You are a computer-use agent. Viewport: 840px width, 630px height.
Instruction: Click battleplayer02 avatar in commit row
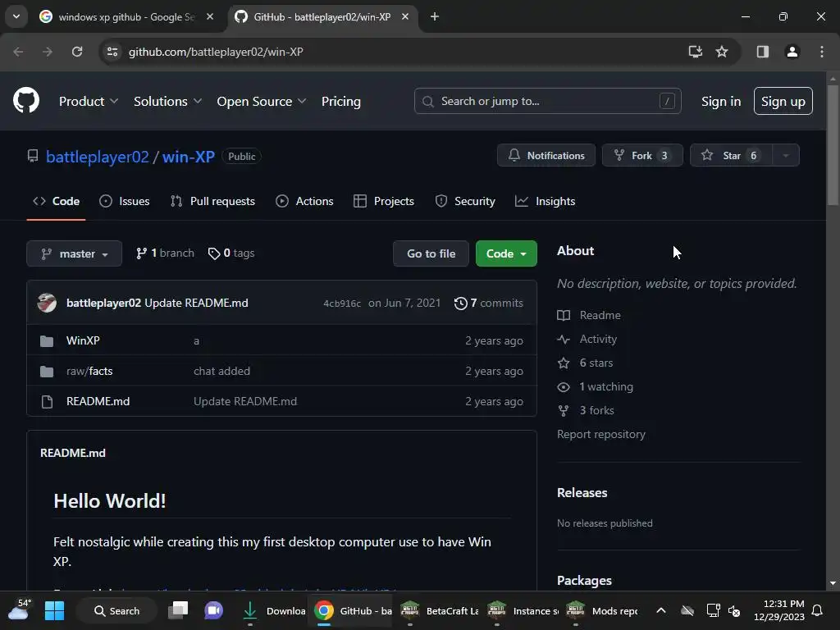coord(47,303)
